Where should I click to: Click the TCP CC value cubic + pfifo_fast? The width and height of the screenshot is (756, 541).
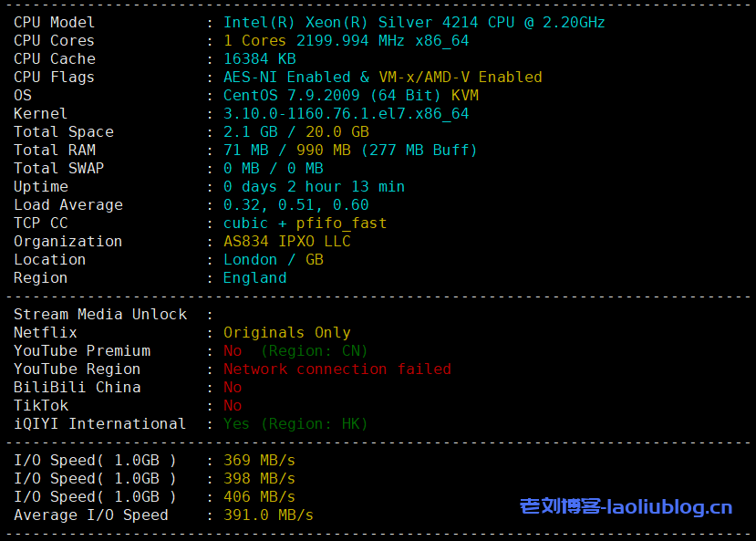(x=305, y=223)
